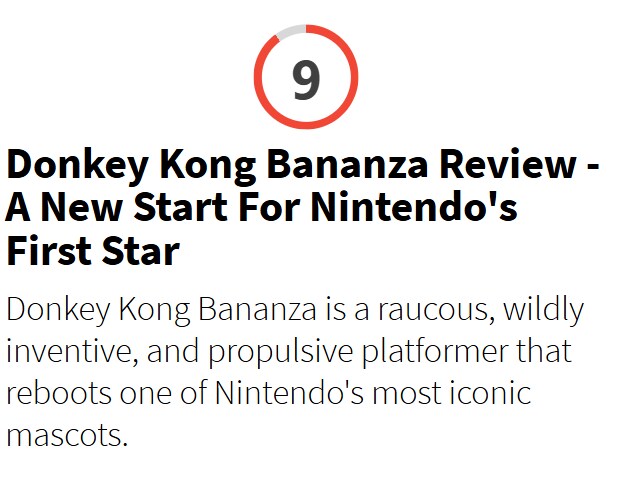Click 'reboots' in the summary text
The image size is (622, 498).
(x=59, y=393)
